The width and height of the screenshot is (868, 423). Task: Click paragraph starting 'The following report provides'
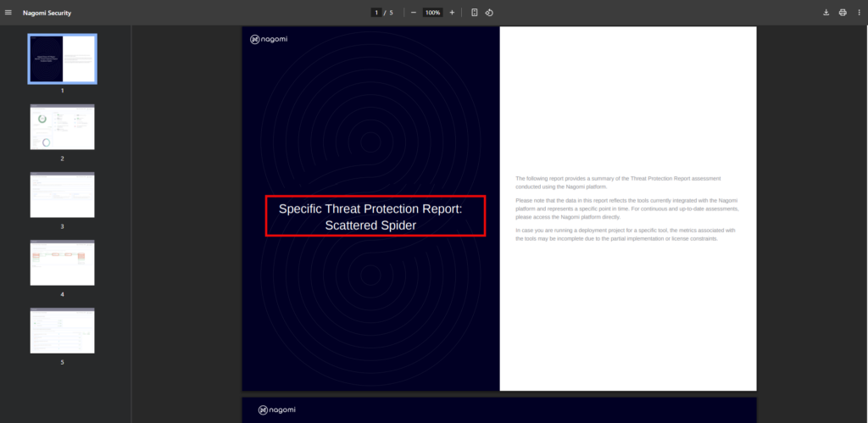[618, 182]
